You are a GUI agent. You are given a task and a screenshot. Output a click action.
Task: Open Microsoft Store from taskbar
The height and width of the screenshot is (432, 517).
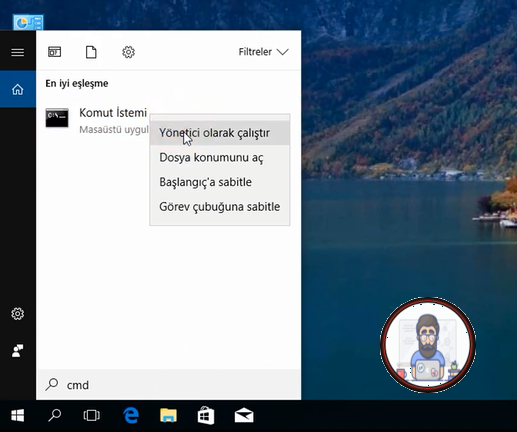[206, 416]
